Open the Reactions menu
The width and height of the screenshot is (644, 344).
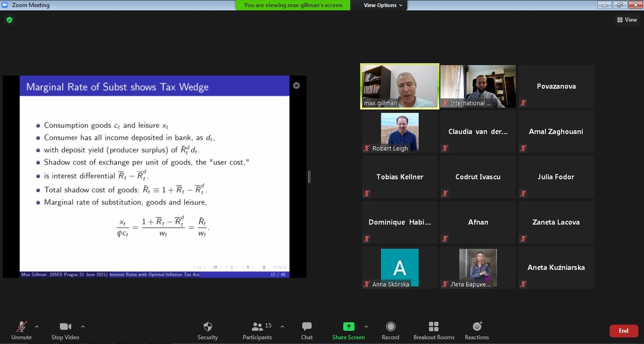coord(477,330)
